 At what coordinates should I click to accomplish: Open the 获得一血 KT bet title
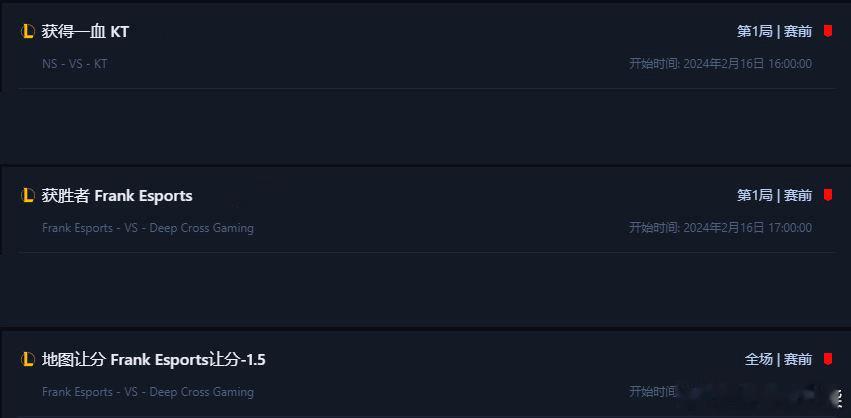tap(85, 31)
